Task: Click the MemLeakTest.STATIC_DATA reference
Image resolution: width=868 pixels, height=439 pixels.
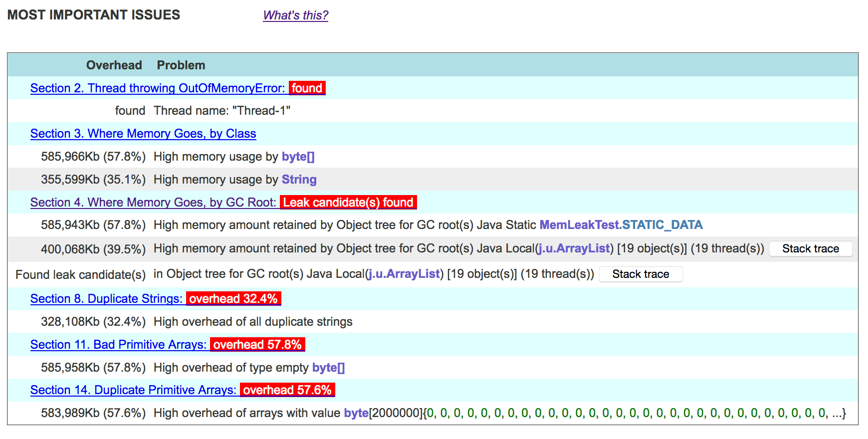Action: (621, 225)
